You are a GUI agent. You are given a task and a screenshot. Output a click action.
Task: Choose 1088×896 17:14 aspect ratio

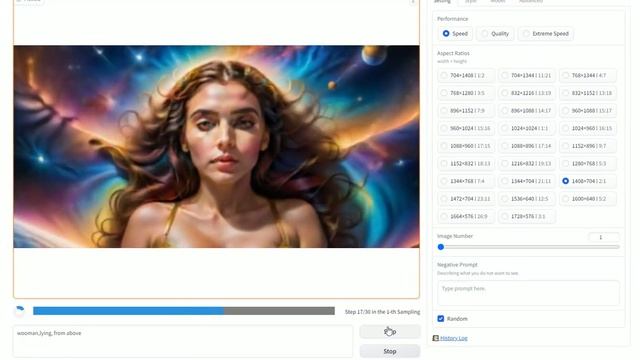click(527, 146)
